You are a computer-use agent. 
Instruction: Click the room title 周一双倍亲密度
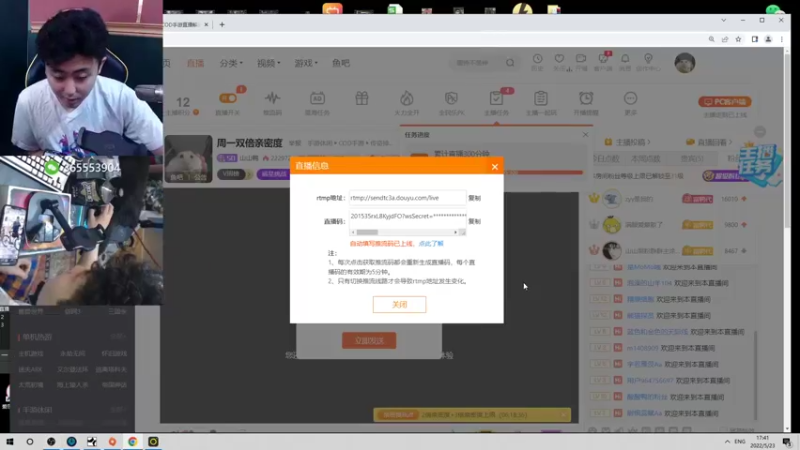(249, 143)
